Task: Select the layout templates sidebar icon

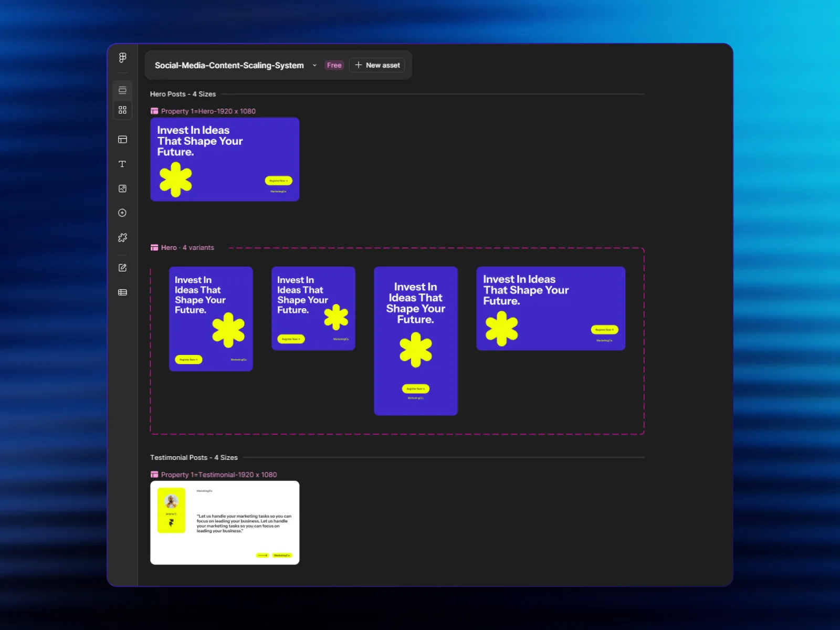Action: pyautogui.click(x=122, y=140)
